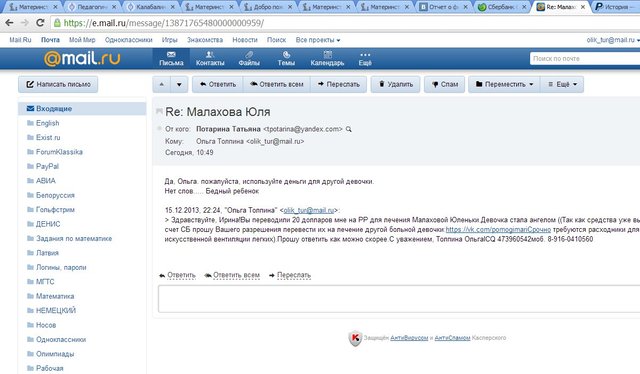Screen dimensions: 640x374
Task: Expand the Ещё toolbar dropdown
Action: click(562, 85)
